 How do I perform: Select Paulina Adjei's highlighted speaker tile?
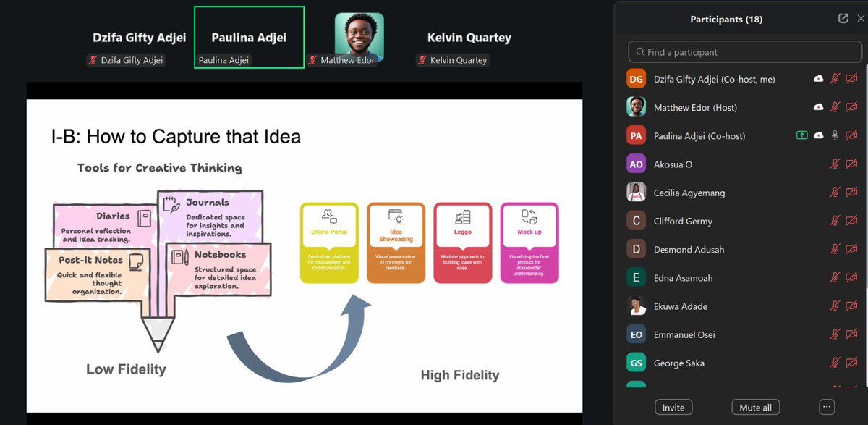249,38
